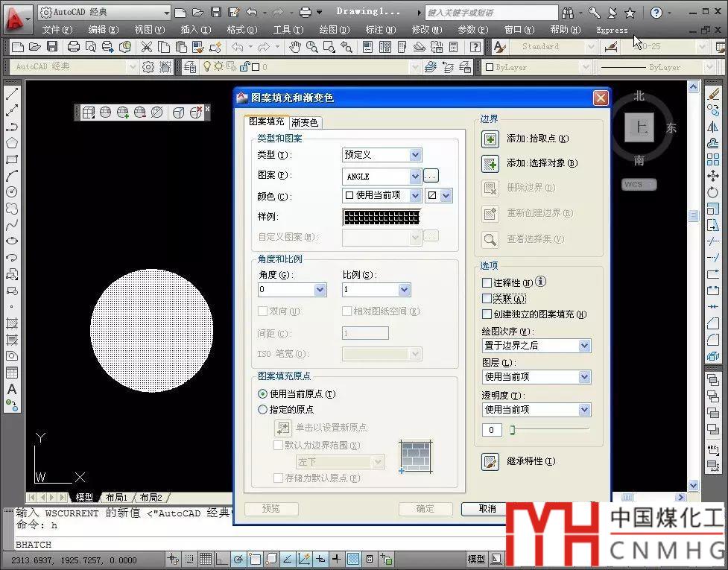Switch to the Gradient (渐变色) tab
Screen dimensions: 728x570
305,122
